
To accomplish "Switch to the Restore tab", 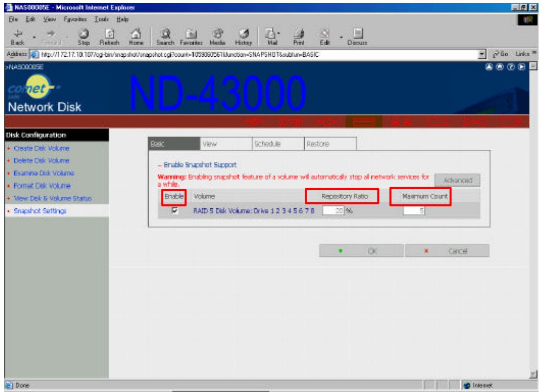I will click(x=330, y=144).
